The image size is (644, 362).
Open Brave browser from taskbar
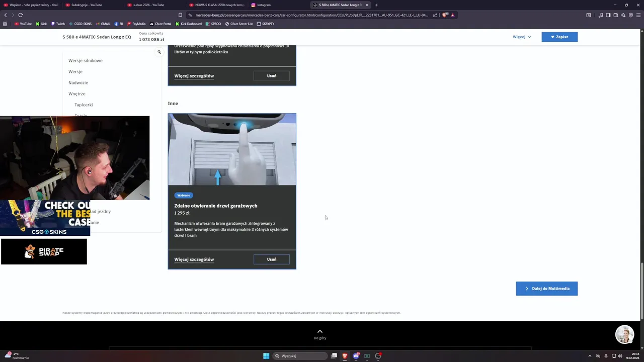(345, 356)
